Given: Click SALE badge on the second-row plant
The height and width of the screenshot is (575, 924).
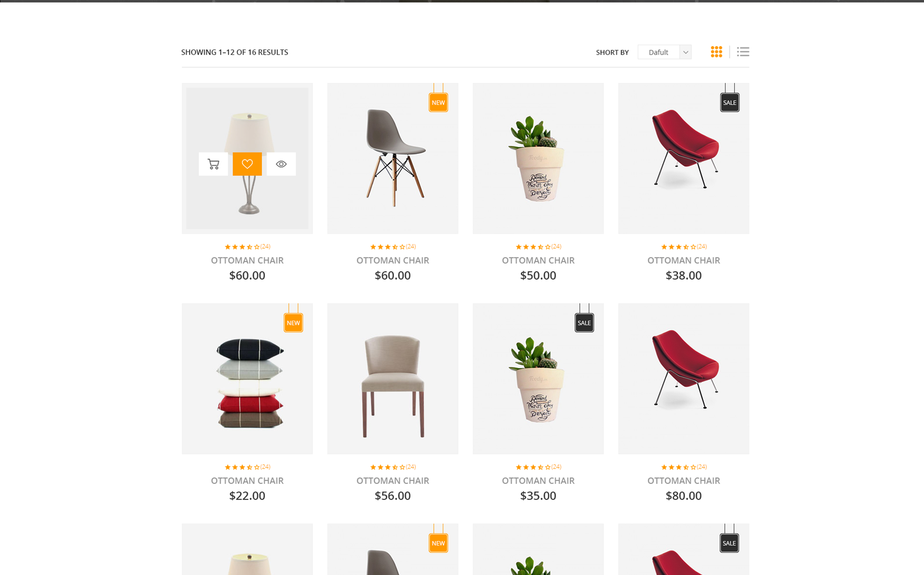Looking at the screenshot, I should click(x=584, y=322).
